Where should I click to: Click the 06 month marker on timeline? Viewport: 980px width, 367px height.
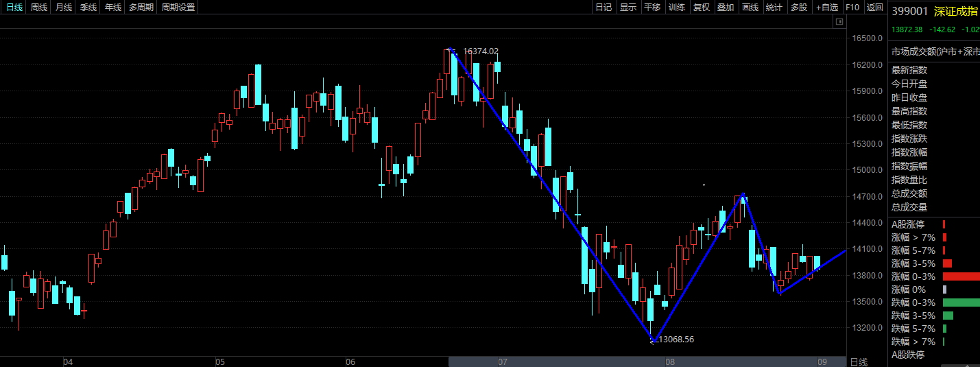pos(350,362)
